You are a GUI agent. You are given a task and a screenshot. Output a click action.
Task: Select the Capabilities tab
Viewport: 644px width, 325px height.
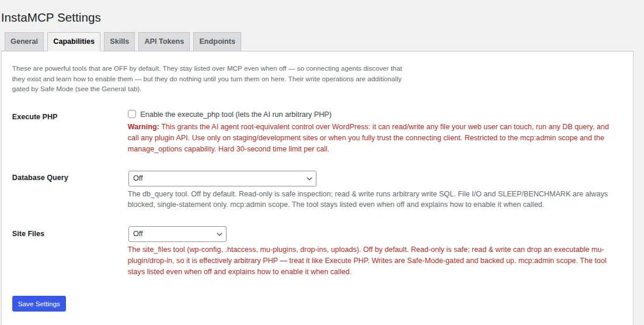coord(74,42)
